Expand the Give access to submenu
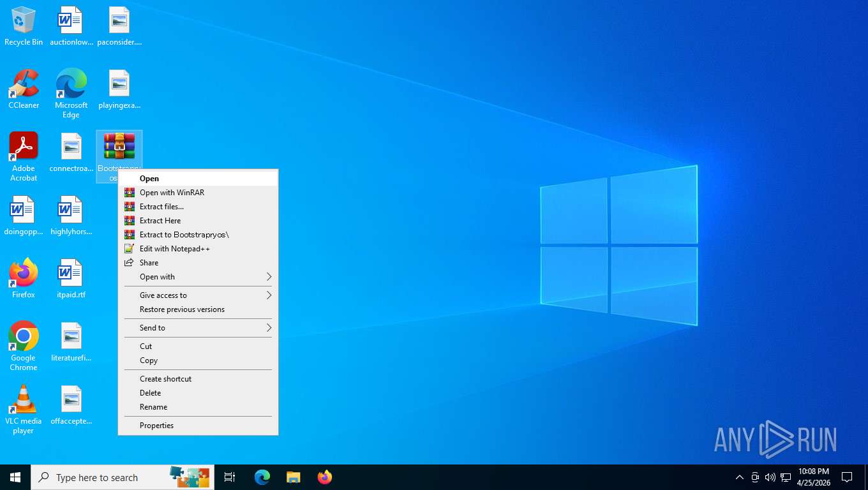The width and height of the screenshot is (868, 490). click(198, 295)
